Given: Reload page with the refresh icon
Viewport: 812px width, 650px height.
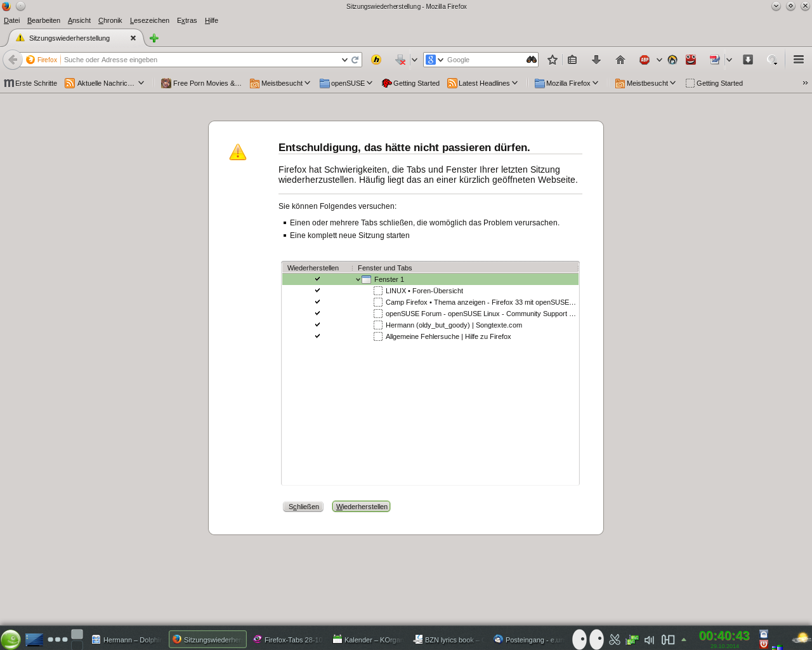Looking at the screenshot, I should pyautogui.click(x=355, y=60).
